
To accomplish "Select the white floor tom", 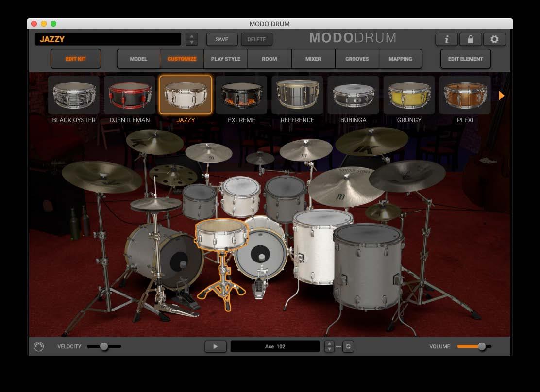I will pyautogui.click(x=315, y=248).
